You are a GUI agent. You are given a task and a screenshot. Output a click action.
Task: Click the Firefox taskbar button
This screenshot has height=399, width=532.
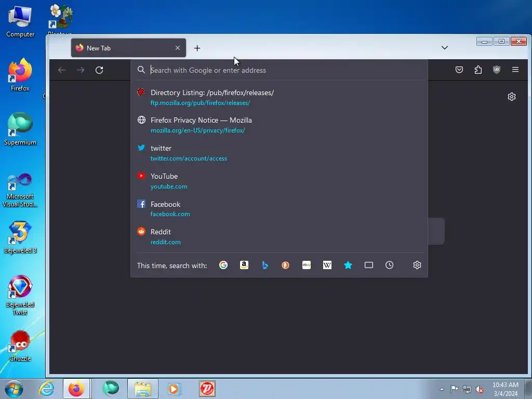(76, 389)
